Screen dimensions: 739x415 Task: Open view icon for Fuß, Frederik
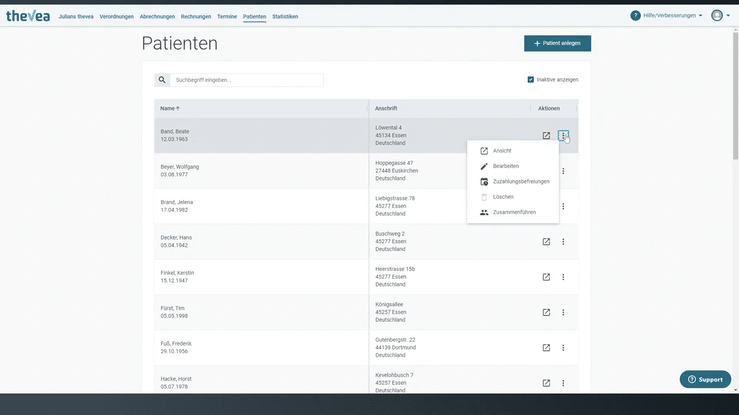coord(546,348)
